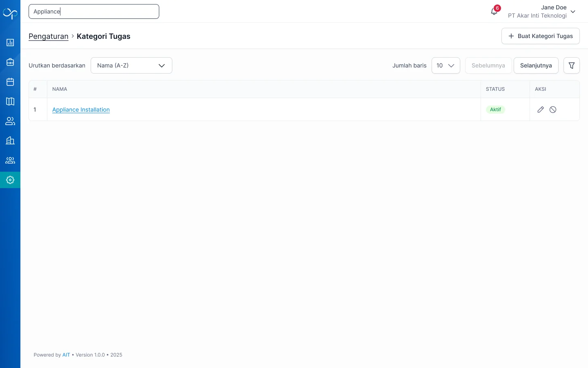Focus the search field containing Appliance

pyautogui.click(x=94, y=11)
